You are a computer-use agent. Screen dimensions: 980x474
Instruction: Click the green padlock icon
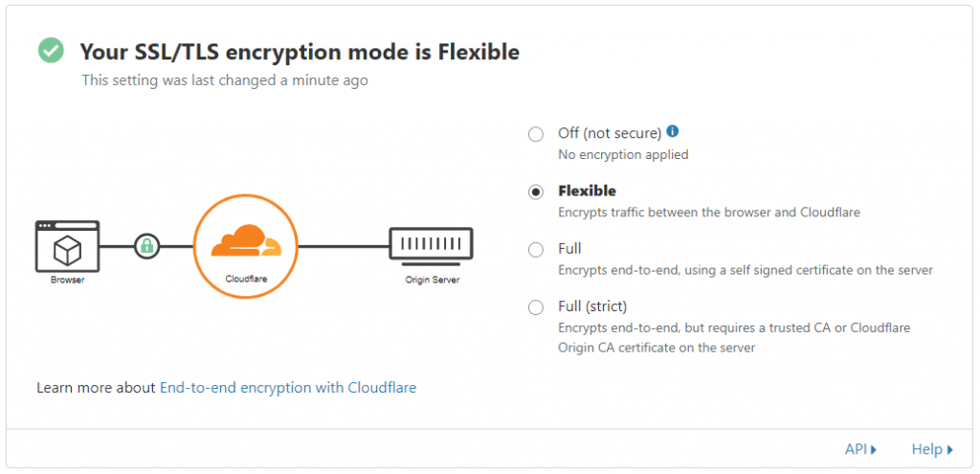click(x=146, y=246)
